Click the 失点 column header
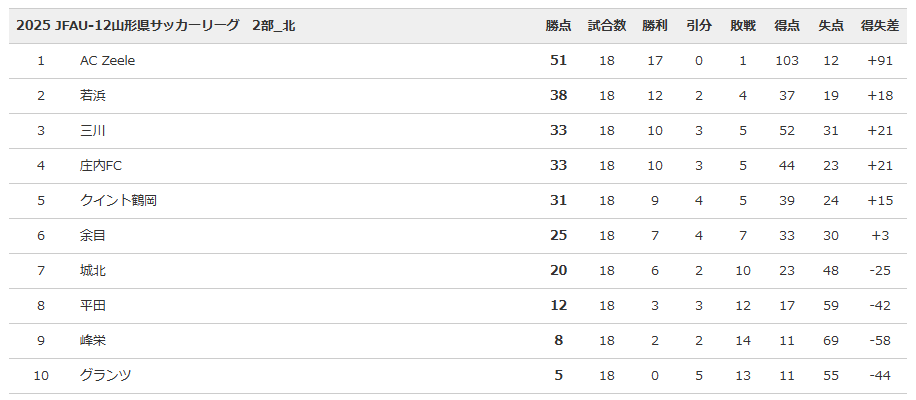Screen dimensions: 916x400 click(x=831, y=26)
